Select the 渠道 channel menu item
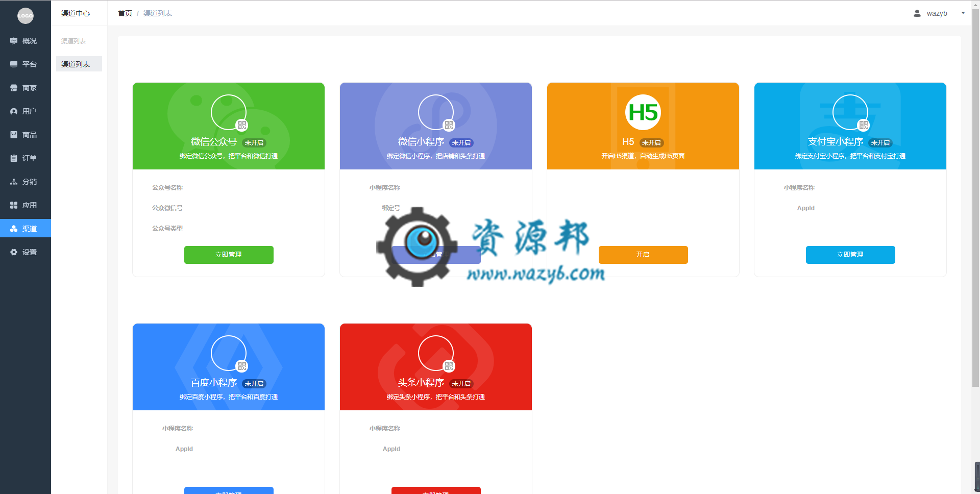 click(x=26, y=229)
